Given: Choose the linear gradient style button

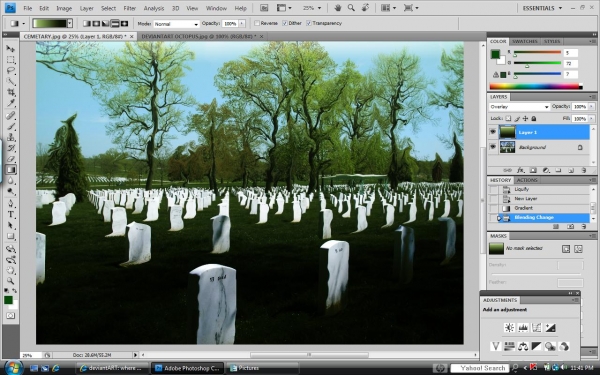Looking at the screenshot, I should 87,23.
